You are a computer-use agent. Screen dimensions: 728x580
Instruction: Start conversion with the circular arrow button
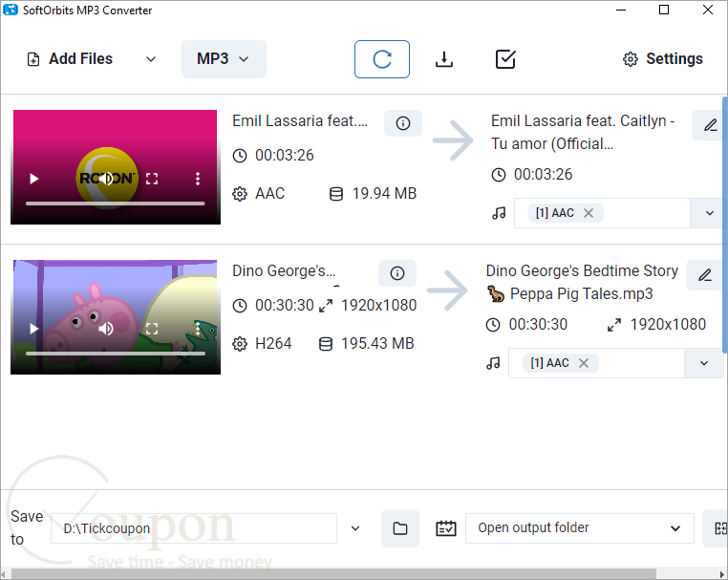pos(382,59)
